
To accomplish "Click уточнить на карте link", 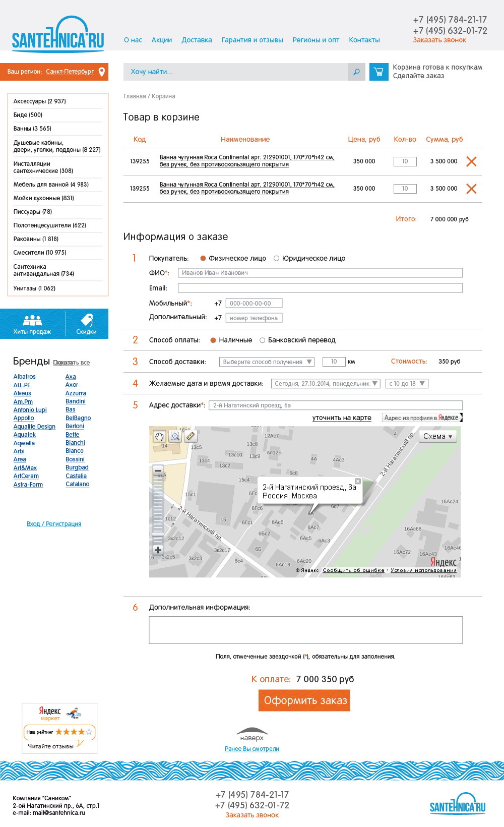I will pos(342,418).
